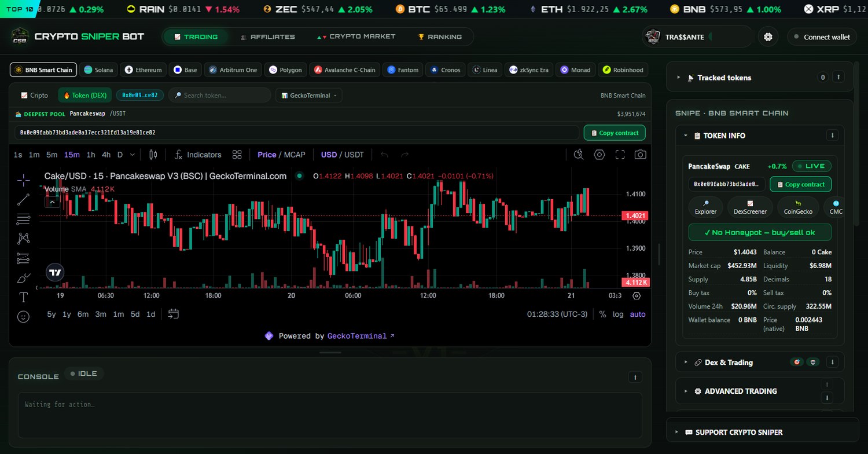Toggle the LIVE status pill
The width and height of the screenshot is (868, 454).
tap(812, 166)
